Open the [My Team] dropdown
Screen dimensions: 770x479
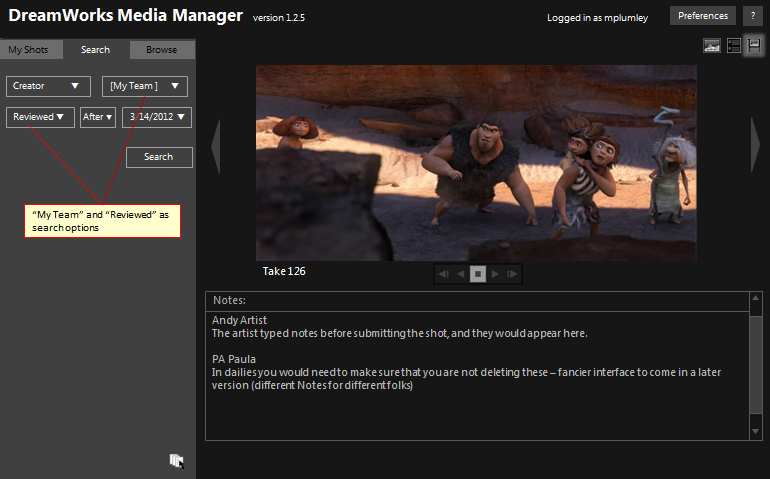point(144,86)
